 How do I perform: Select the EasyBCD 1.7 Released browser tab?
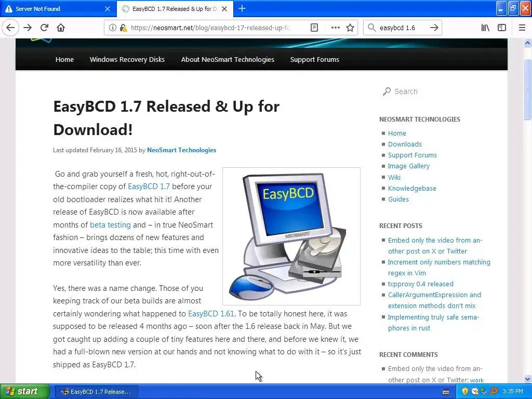(175, 9)
